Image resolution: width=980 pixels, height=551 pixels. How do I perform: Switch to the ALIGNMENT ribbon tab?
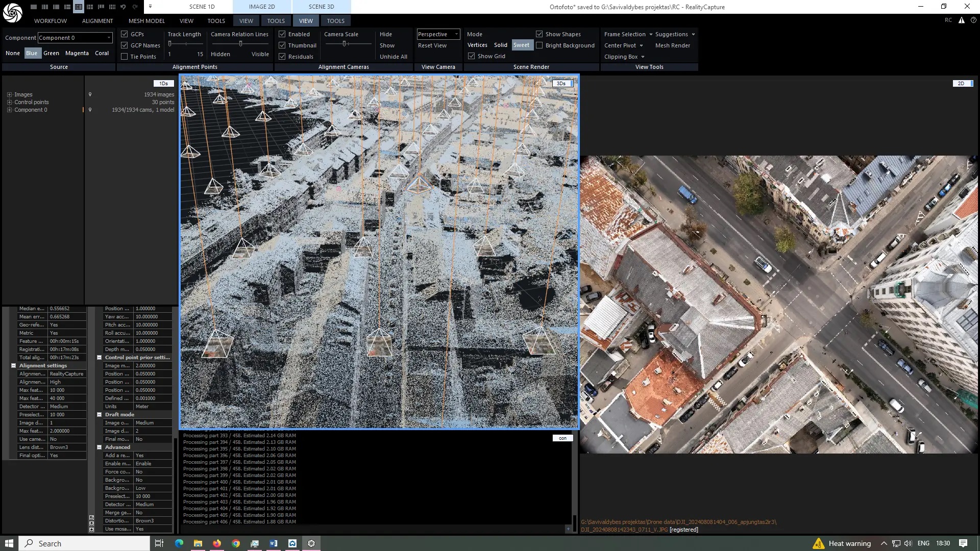[x=97, y=21]
